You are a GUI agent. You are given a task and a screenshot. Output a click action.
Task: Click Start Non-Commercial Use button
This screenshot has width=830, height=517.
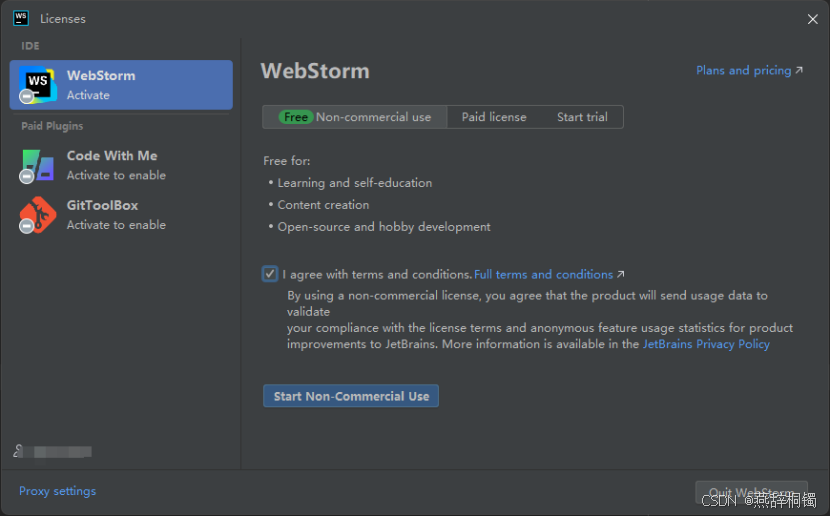(350, 396)
